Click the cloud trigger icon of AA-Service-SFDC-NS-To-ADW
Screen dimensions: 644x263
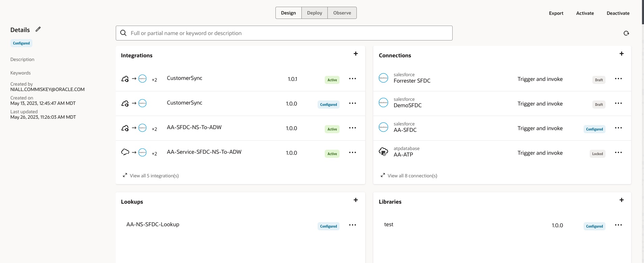(125, 152)
